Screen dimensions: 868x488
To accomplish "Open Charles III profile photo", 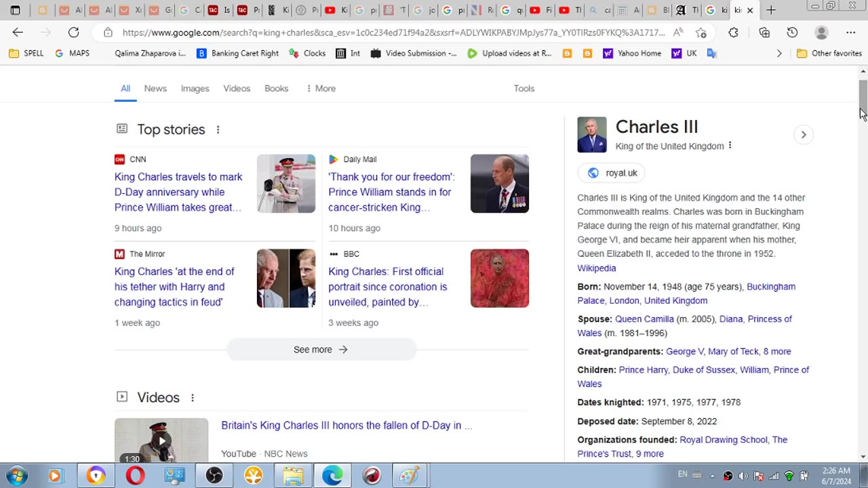I will coord(592,135).
